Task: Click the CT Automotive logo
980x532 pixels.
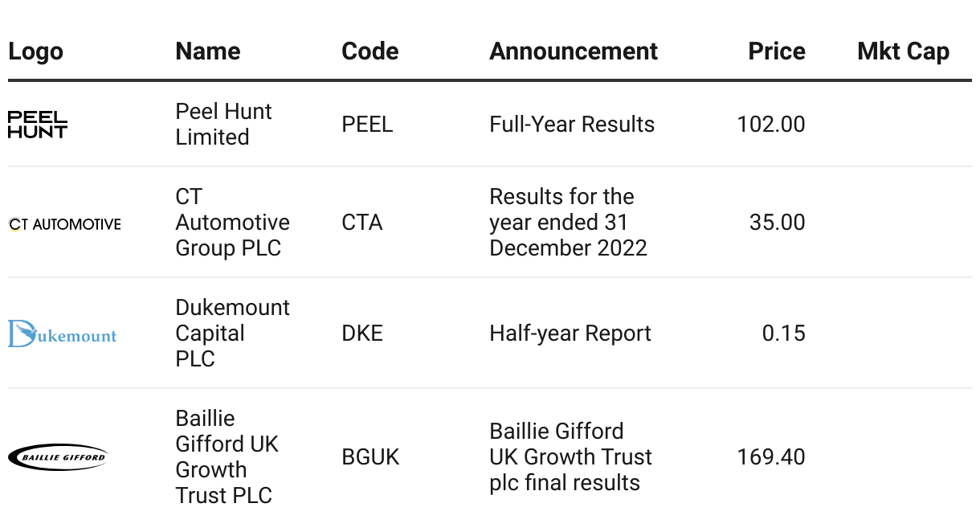Action: pos(64,223)
